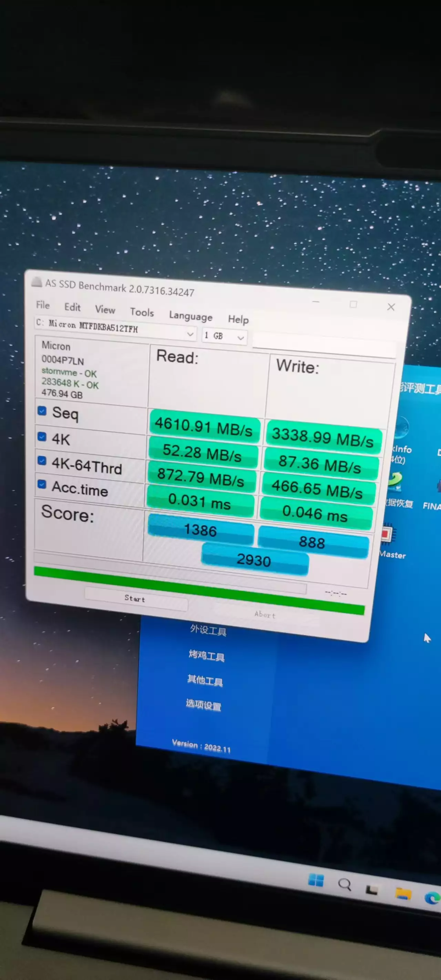Screen dimensions: 441x980
Task: Click the read score 1386
Action: point(201,530)
